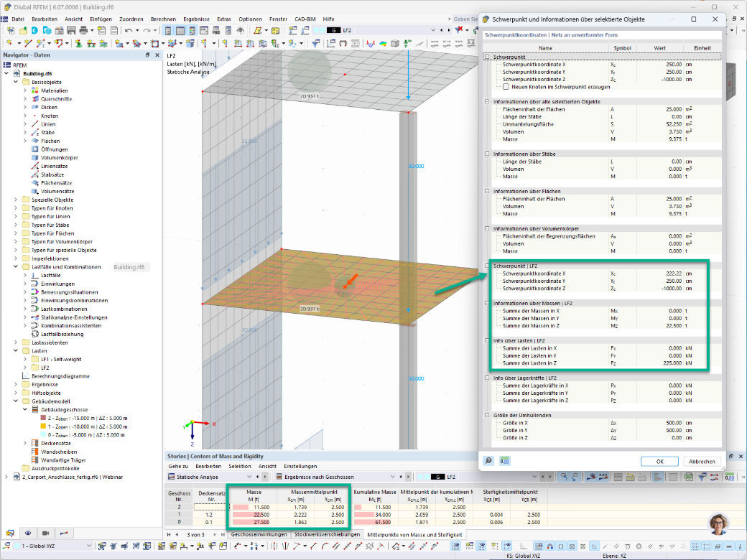Viewport: 747px width, 560px height.
Task: Open the load case LF2 dropdown in toolbar
Action: pos(432,30)
